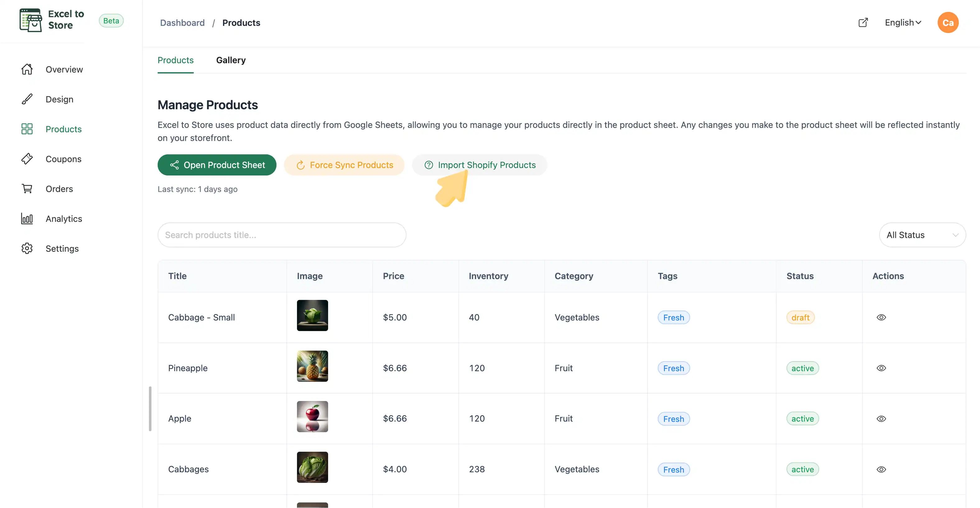
Task: Toggle visibility for Cabbage - Small product
Action: pos(881,317)
